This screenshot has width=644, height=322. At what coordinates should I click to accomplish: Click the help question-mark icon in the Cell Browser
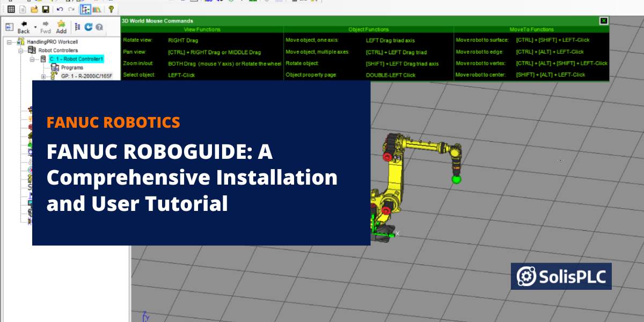(99, 27)
